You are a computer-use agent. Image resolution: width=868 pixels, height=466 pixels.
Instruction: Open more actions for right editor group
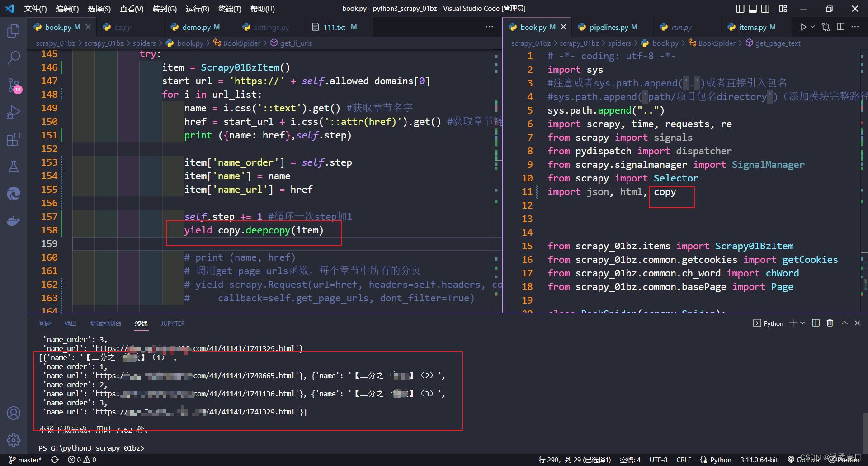click(855, 27)
